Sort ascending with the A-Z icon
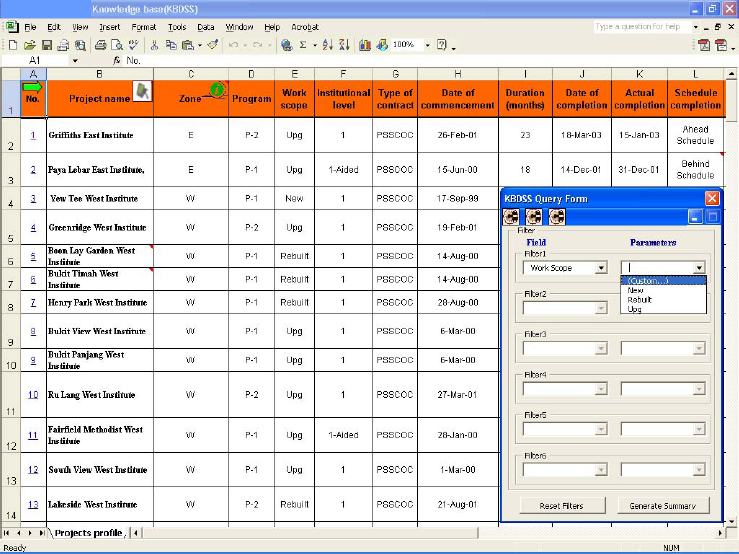 point(328,45)
